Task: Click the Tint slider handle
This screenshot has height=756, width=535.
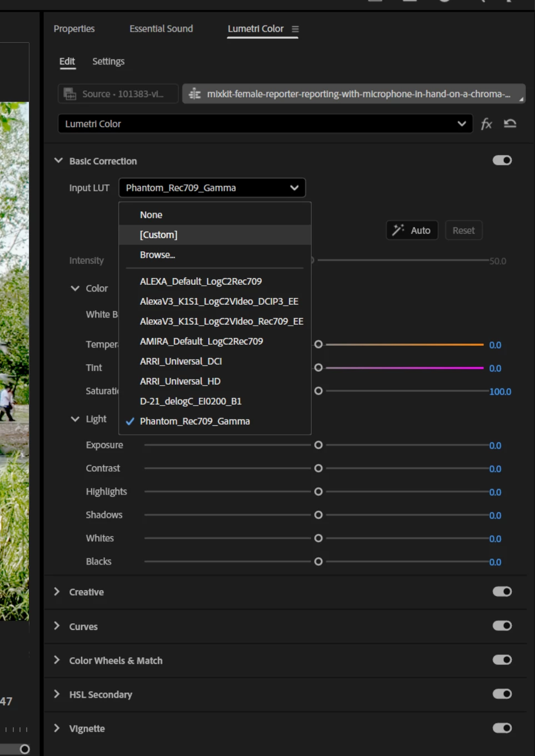Action: [318, 368]
